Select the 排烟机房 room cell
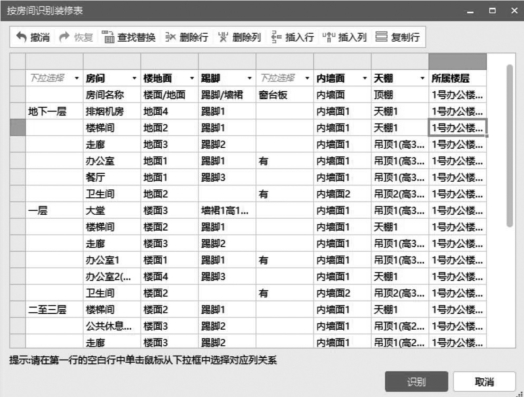Screen dimensions: 524x397 point(112,111)
